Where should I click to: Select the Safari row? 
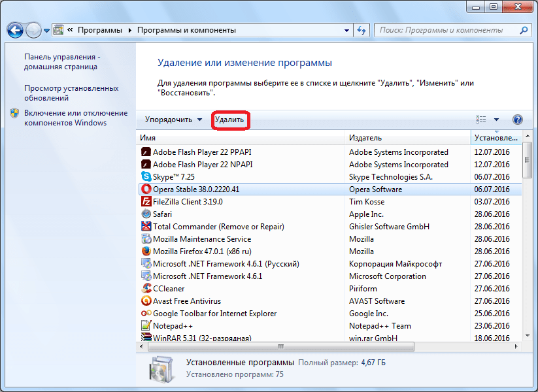coord(330,214)
